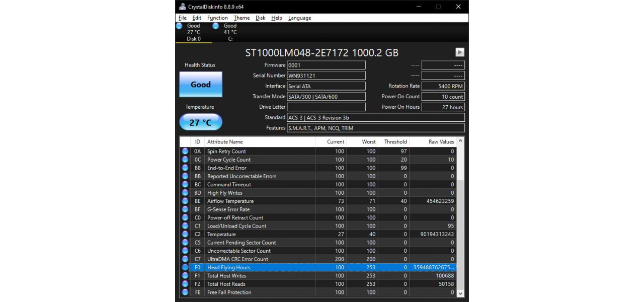Click the CrystalDiskInfo app icon in title bar
The height and width of the screenshot is (302, 644).
tap(183, 7)
